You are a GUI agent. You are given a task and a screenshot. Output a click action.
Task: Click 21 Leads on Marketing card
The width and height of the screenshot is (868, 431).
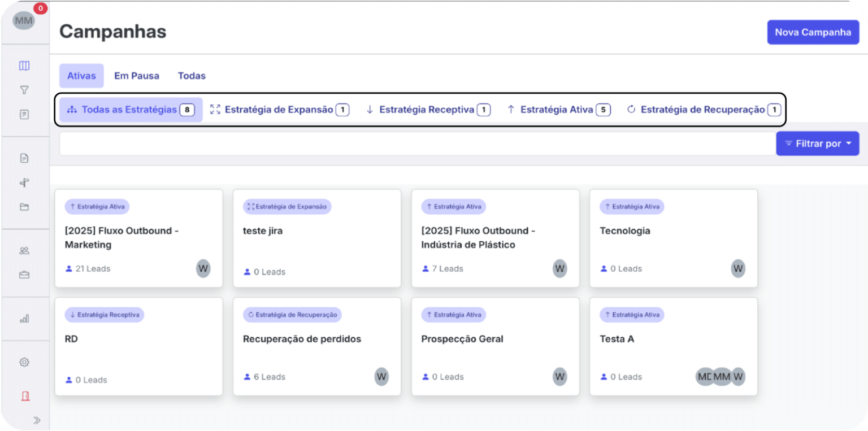88,269
